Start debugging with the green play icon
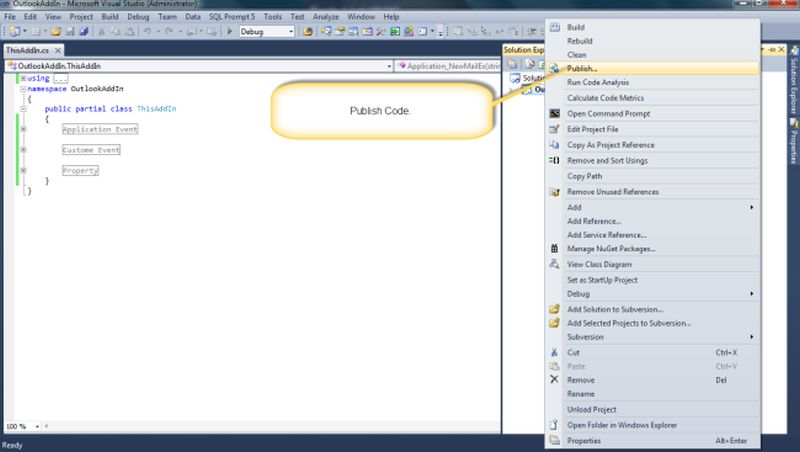This screenshot has height=452, width=800. coord(230,32)
